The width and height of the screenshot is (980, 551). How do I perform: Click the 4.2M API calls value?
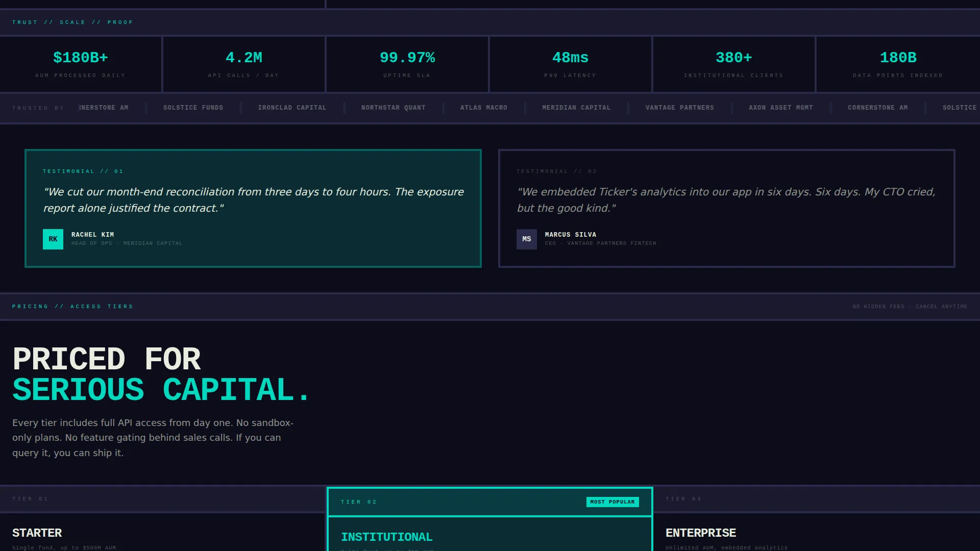point(244,58)
